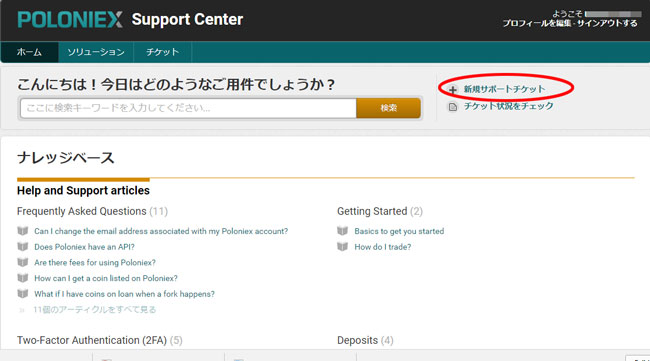Click the plus icon for new support ticket

pyautogui.click(x=453, y=90)
